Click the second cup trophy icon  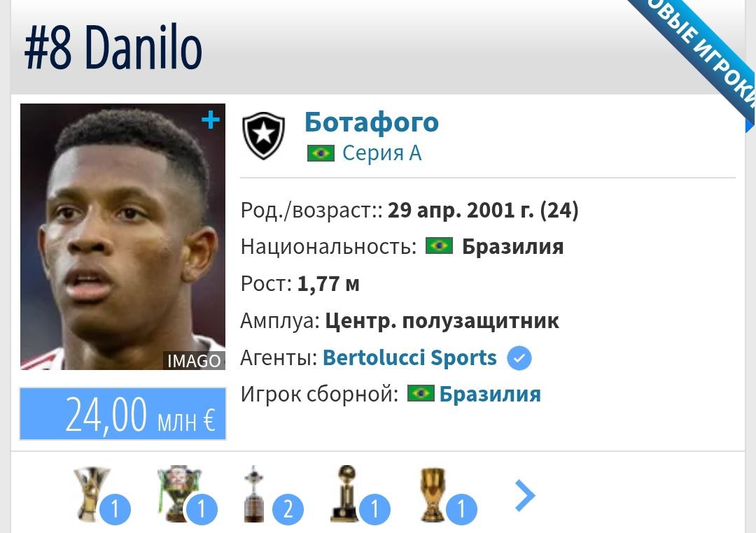179,494
